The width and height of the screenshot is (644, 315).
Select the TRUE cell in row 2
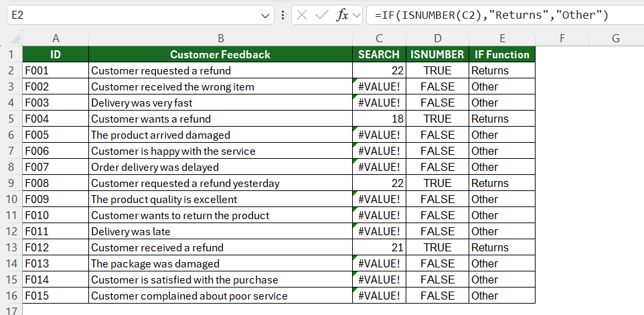tap(437, 70)
